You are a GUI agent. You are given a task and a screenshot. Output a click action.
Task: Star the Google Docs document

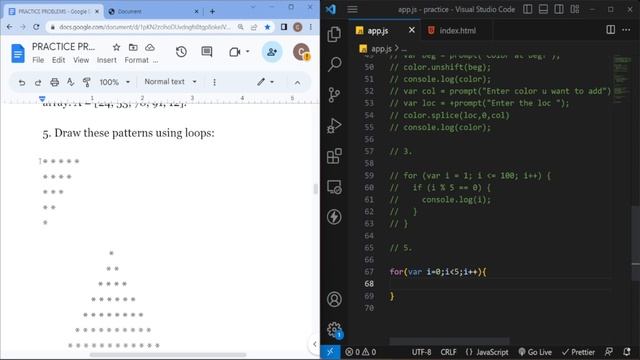pos(116,47)
